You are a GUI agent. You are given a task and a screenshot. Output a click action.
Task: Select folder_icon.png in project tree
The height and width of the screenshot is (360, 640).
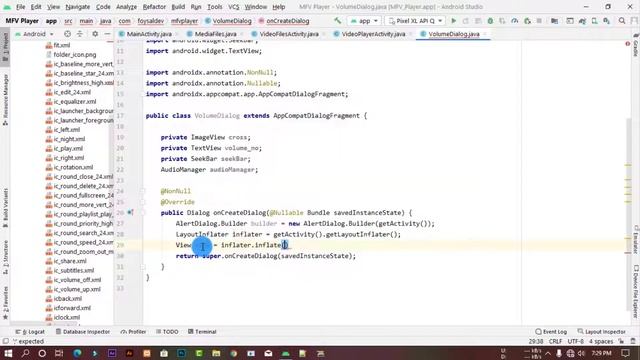pyautogui.click(x=71, y=55)
